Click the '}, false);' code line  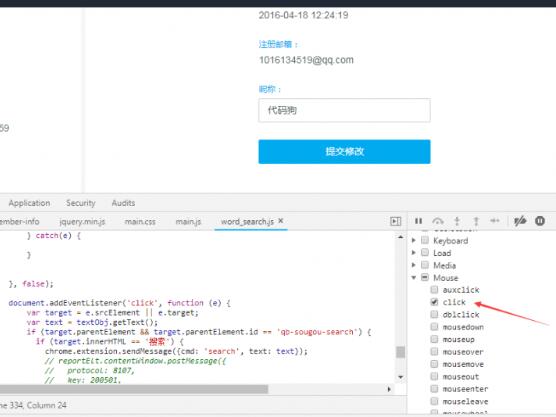pos(31,284)
